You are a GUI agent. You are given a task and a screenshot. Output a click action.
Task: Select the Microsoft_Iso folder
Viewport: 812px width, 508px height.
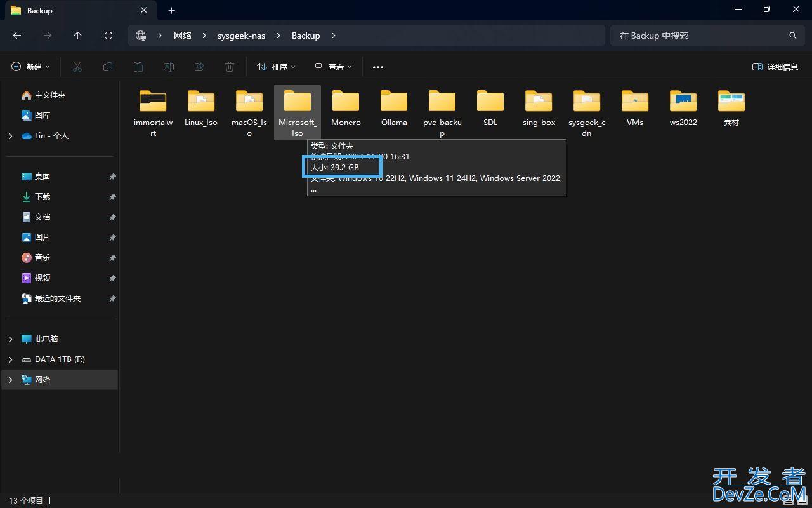tap(298, 113)
